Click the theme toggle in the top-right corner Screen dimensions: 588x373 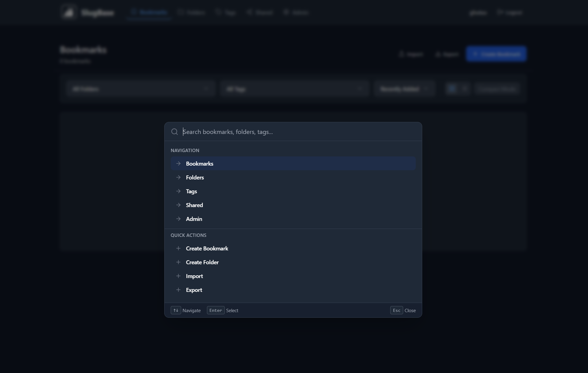478,12
